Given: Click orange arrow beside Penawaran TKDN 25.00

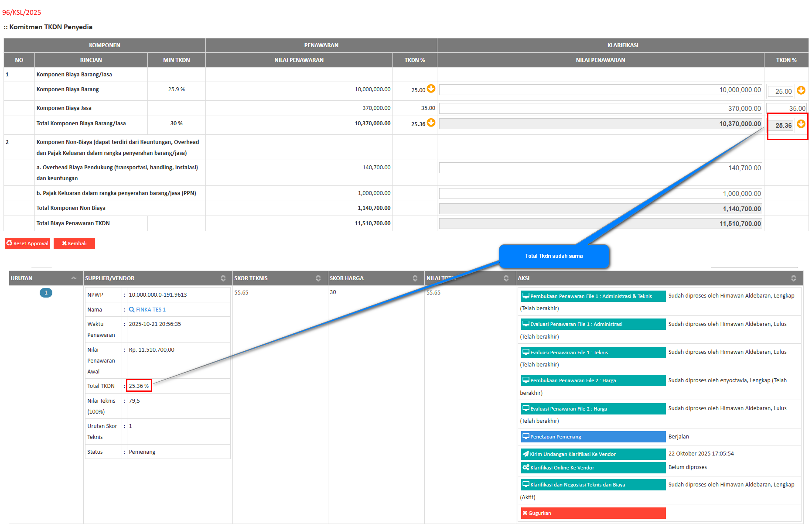Looking at the screenshot, I should click(x=431, y=89).
